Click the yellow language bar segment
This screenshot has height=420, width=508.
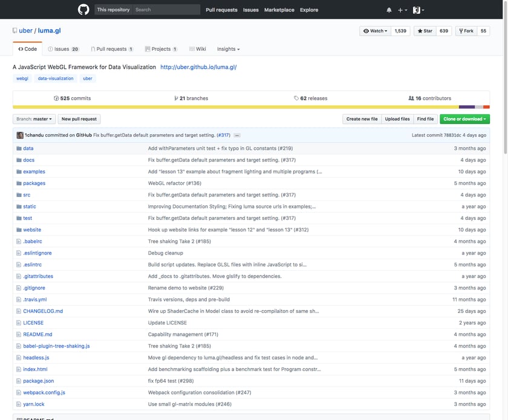tap(236, 107)
